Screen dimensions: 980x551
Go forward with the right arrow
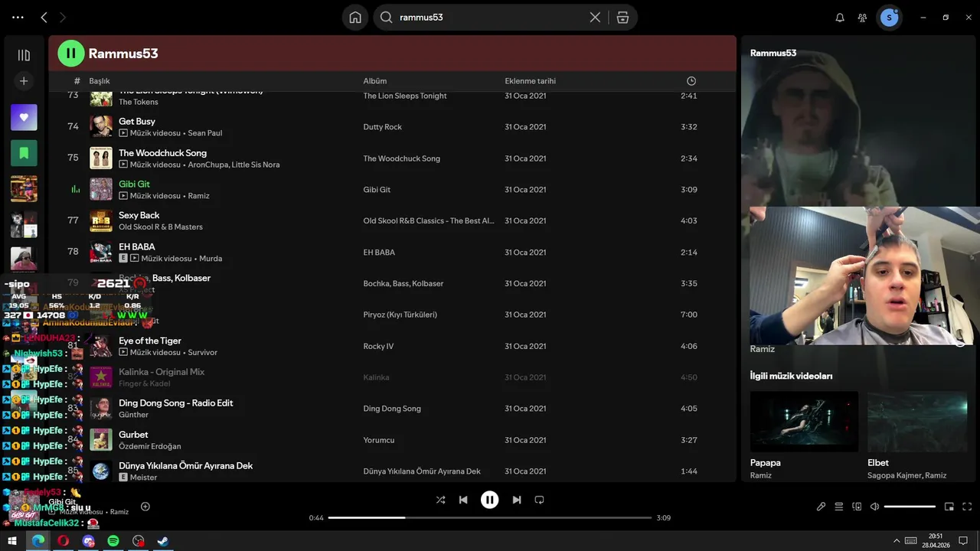coord(63,17)
